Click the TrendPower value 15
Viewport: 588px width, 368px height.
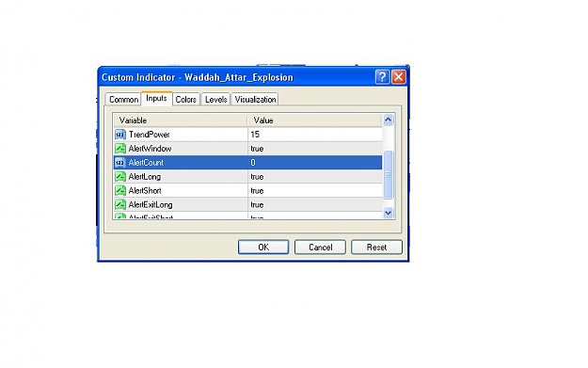point(255,135)
